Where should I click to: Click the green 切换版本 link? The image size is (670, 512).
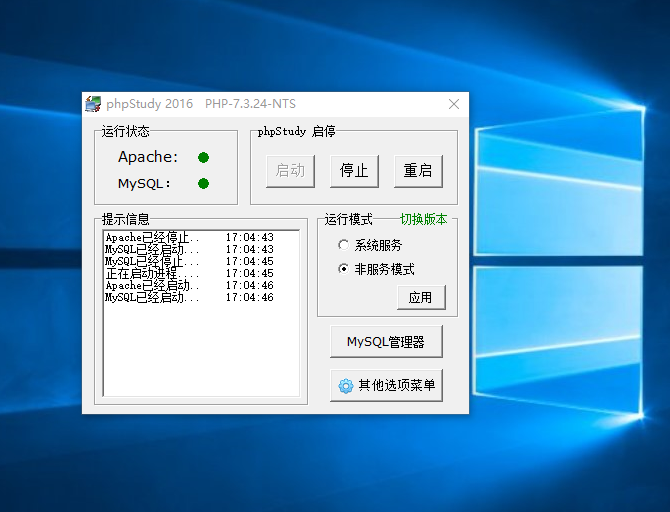coord(423,219)
